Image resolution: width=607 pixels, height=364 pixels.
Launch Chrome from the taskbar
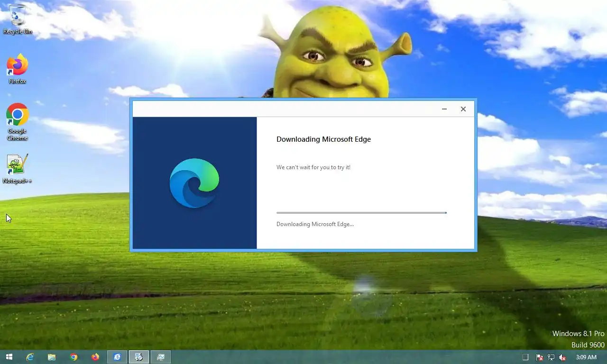tap(74, 357)
